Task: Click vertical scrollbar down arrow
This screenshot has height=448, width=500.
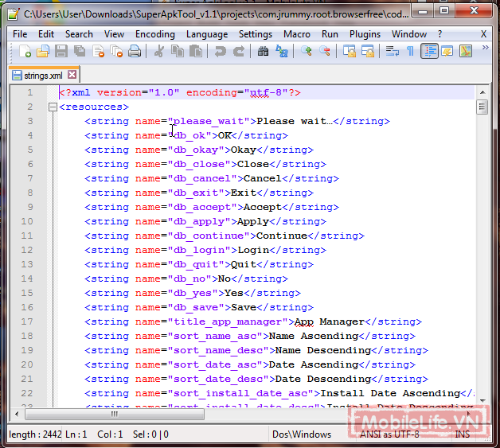Action: pyautogui.click(x=482, y=401)
